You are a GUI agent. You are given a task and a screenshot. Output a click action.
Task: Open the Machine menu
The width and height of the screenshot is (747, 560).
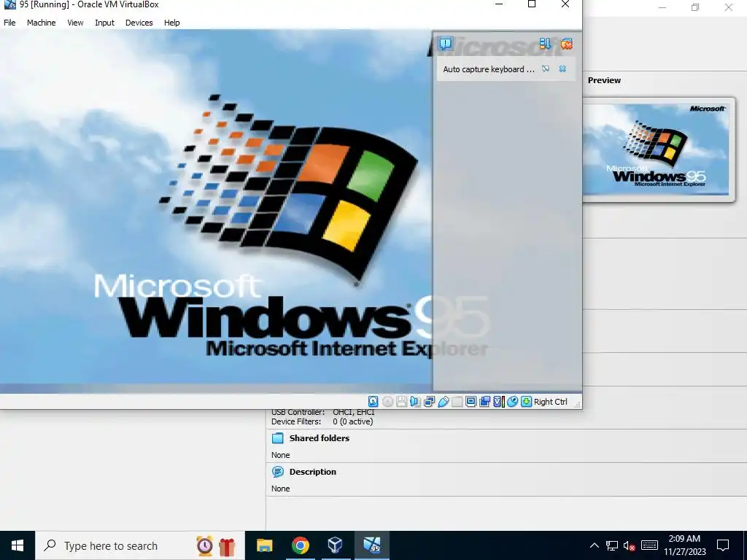[x=41, y=23]
